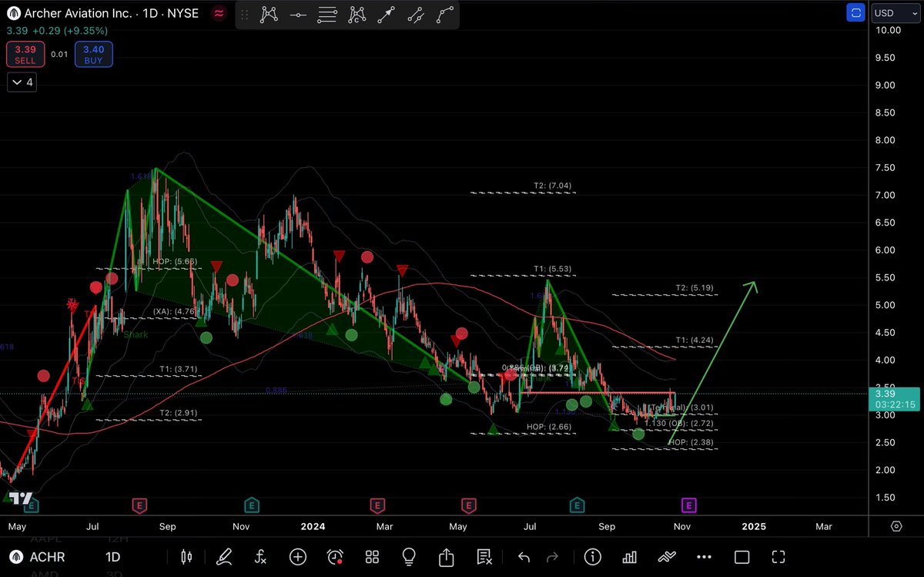Create an alert with the alarm clock icon
This screenshot has height=577, width=924.
tap(335, 556)
